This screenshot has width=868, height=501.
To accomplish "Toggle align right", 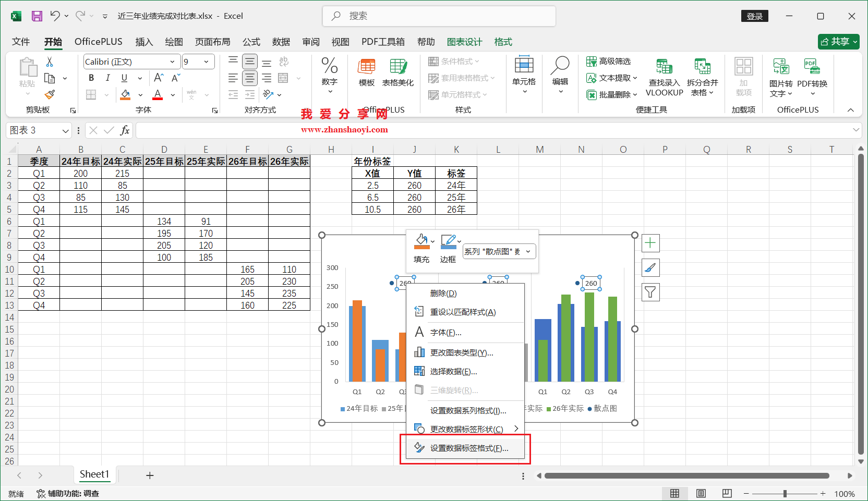I will pyautogui.click(x=267, y=78).
